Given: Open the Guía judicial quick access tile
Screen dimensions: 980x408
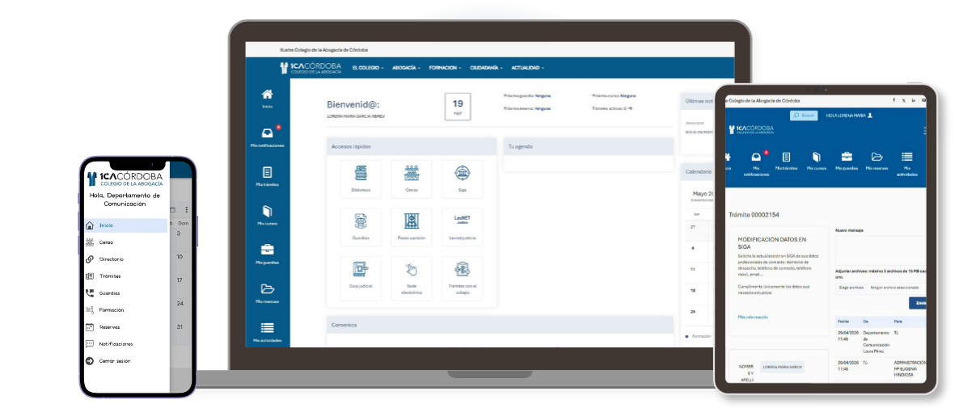Looking at the screenshot, I should (361, 277).
